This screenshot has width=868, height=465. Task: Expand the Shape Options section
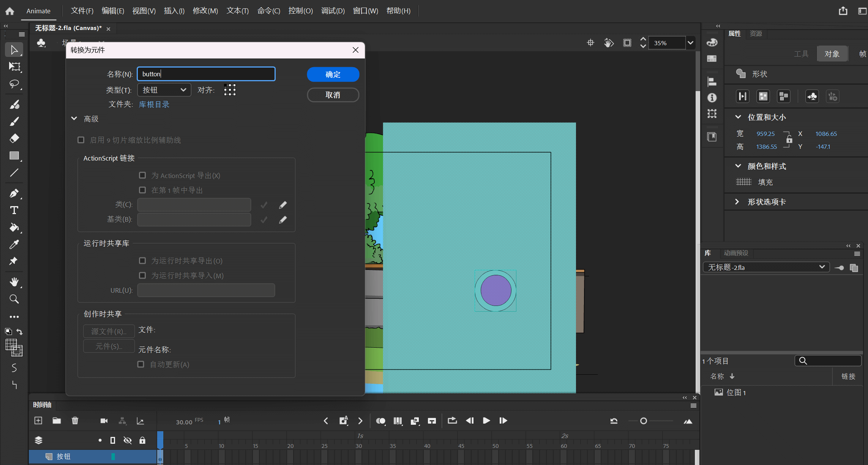click(x=737, y=202)
